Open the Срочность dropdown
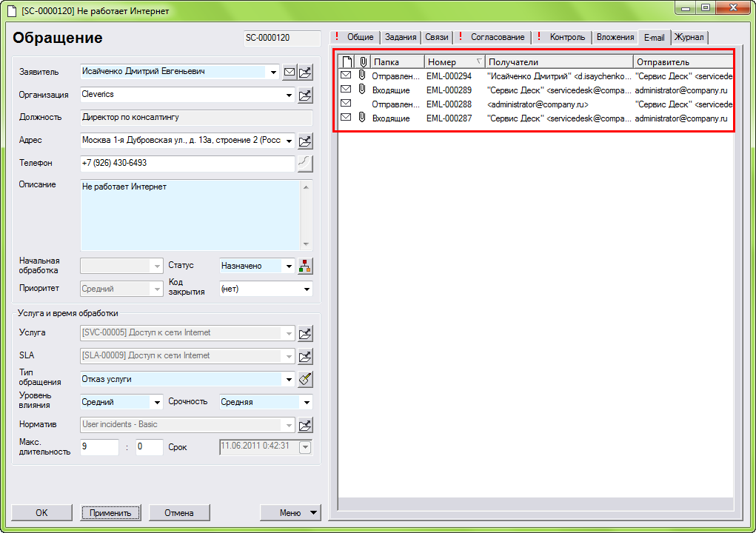Screen dimensions: 756x533 [307, 403]
